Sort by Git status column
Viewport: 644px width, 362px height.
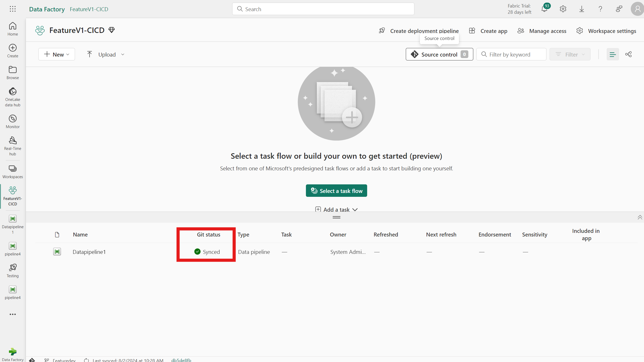coord(208,234)
